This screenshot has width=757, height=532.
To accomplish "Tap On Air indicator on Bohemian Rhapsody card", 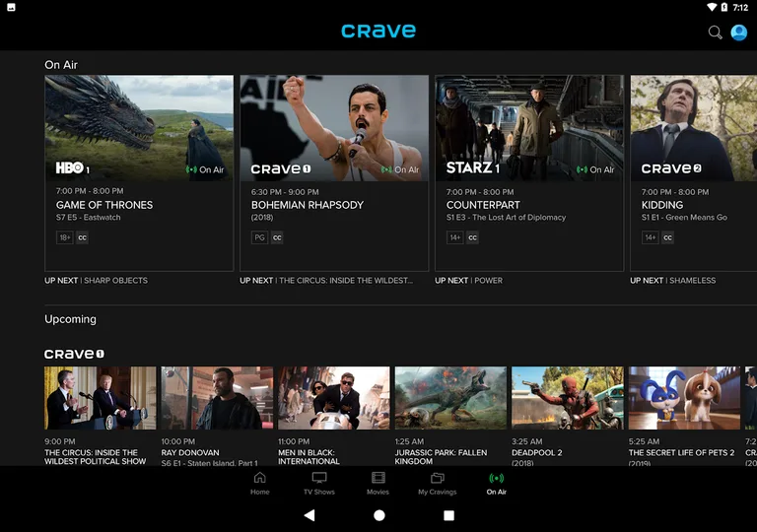I will tap(400, 169).
